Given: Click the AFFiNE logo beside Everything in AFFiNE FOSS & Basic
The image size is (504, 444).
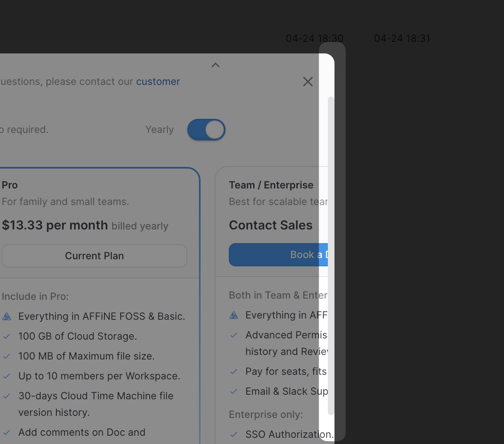Looking at the screenshot, I should (x=7, y=316).
